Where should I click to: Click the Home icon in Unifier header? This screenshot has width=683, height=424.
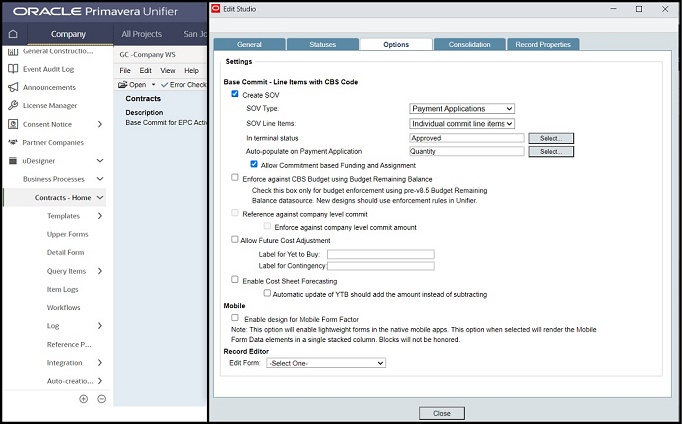pyautogui.click(x=13, y=34)
